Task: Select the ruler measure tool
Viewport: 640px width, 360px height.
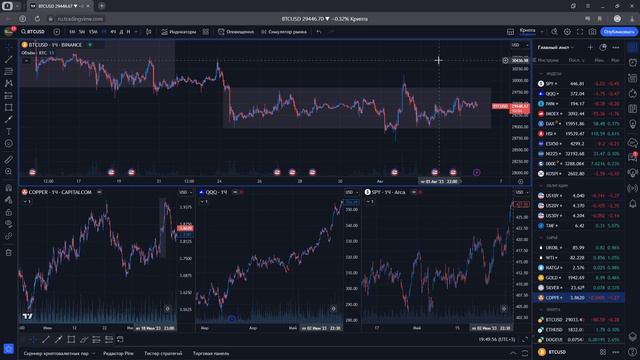Action: pos(9,160)
